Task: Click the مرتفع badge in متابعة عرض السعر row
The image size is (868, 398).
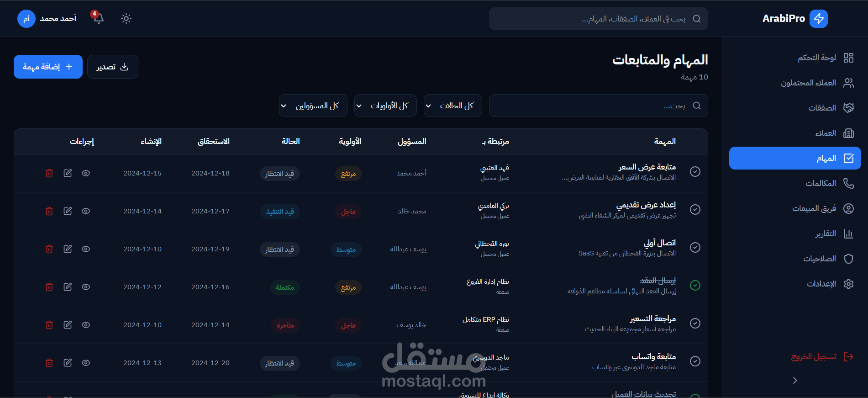Action: click(348, 174)
